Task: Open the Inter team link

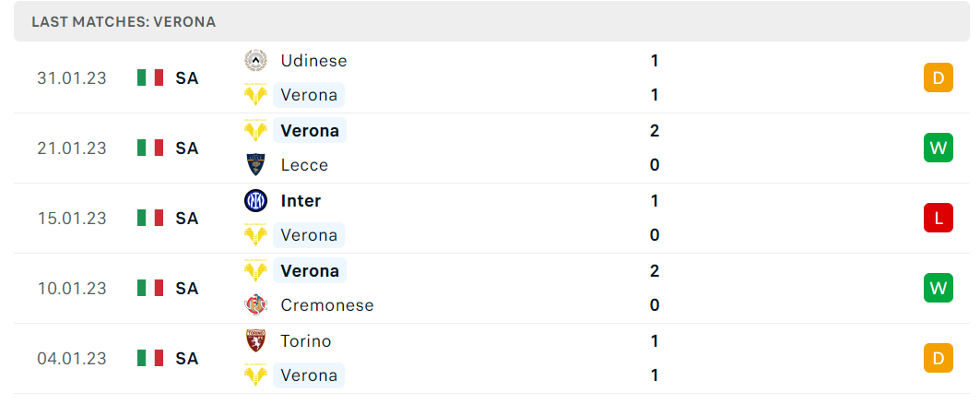Action: 301,201
